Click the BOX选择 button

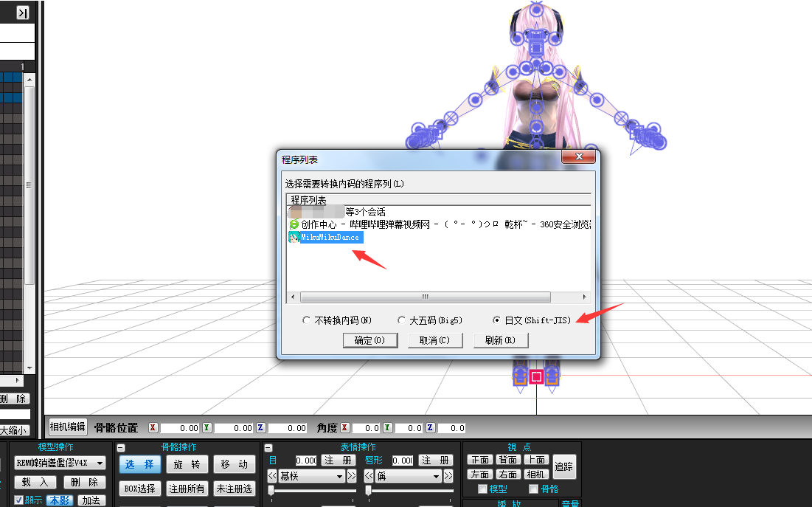140,489
